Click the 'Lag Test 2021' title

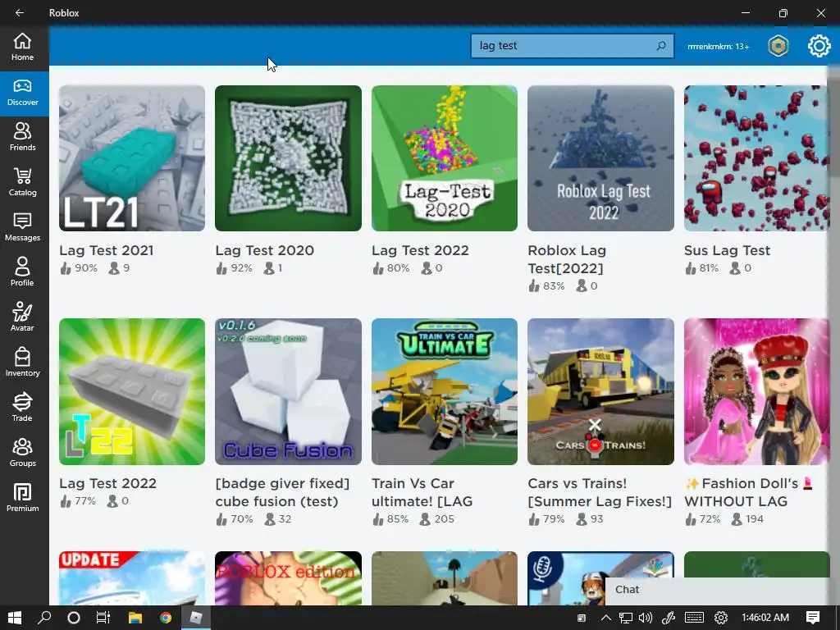(x=106, y=250)
